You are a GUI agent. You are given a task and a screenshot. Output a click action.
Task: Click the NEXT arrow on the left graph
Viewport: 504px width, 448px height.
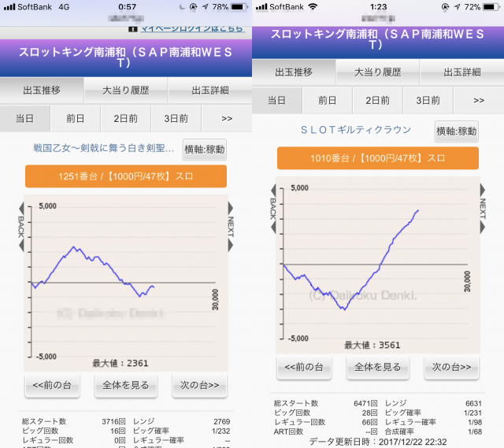coord(231,223)
